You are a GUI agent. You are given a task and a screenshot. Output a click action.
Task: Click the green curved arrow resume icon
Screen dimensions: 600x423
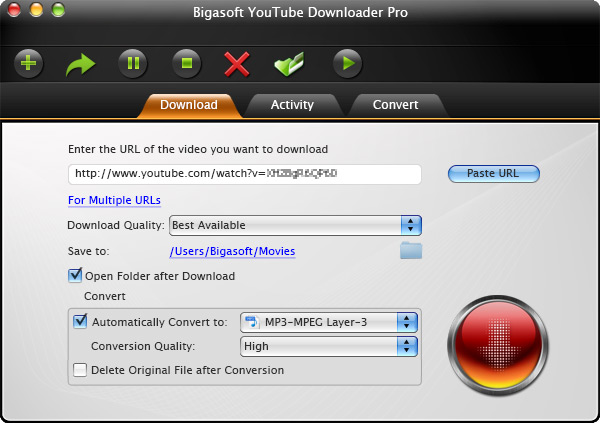pyautogui.click(x=80, y=65)
